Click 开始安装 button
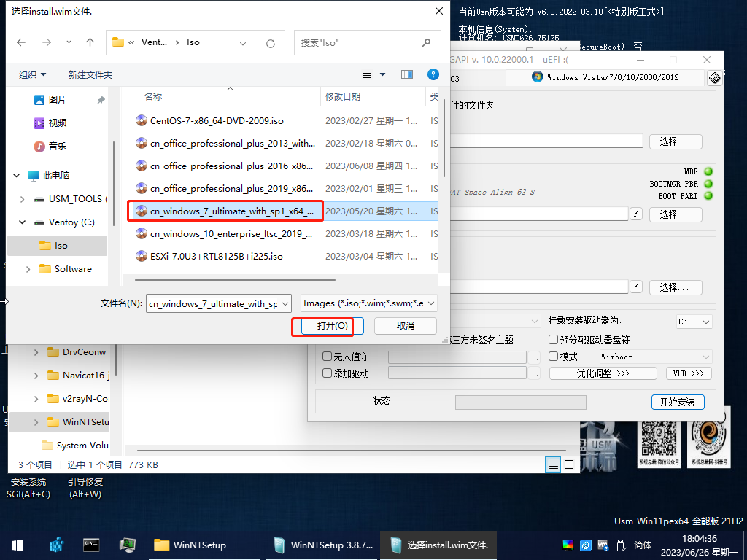Image resolution: width=747 pixels, height=560 pixels. (678, 402)
